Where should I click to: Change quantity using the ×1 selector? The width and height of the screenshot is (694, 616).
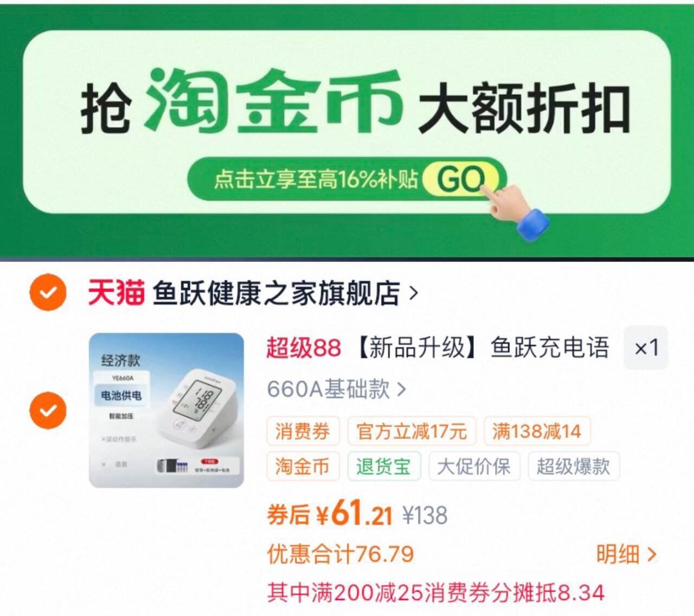pyautogui.click(x=646, y=348)
